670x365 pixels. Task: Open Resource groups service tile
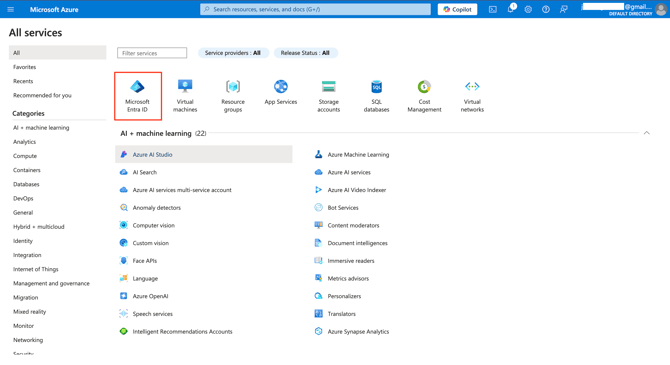coord(233,96)
